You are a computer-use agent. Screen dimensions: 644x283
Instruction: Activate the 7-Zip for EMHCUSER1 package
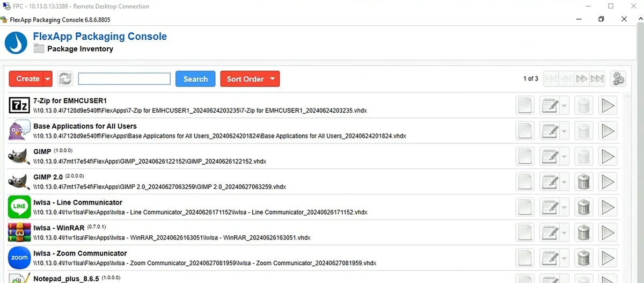(608, 105)
